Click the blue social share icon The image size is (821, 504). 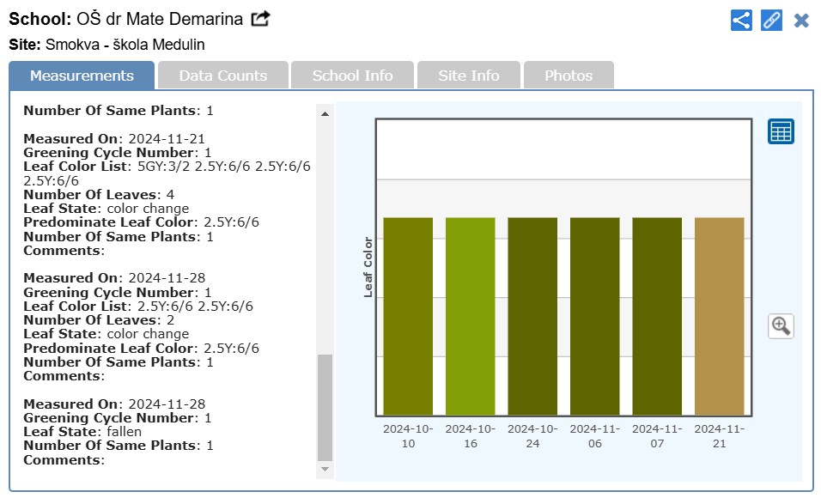[x=741, y=20]
